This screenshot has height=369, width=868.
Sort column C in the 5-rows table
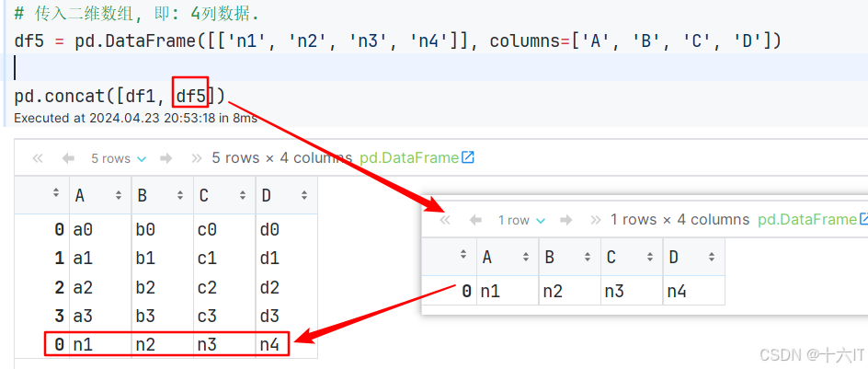click(242, 195)
